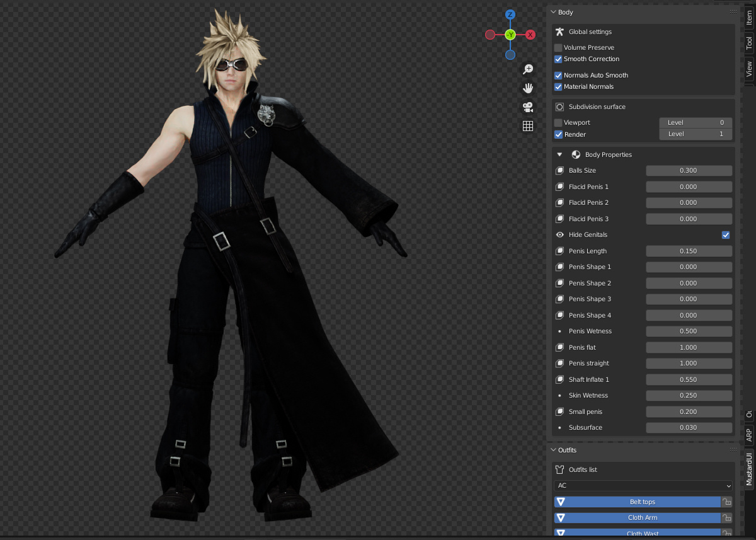The height and width of the screenshot is (540, 756).
Task: Toggle Normals Auto Smooth checkbox
Action: tap(558, 76)
